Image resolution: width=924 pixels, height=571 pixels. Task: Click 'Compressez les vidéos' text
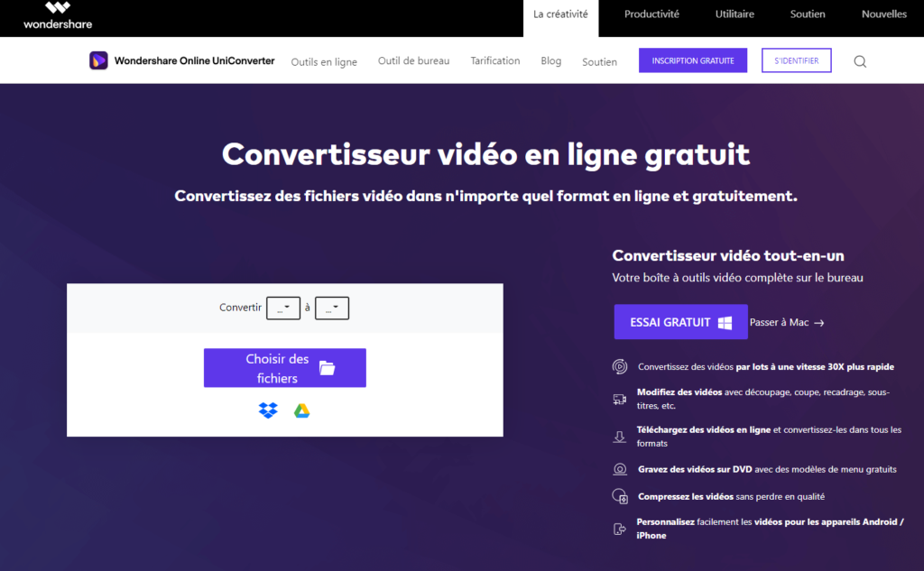[x=686, y=496]
